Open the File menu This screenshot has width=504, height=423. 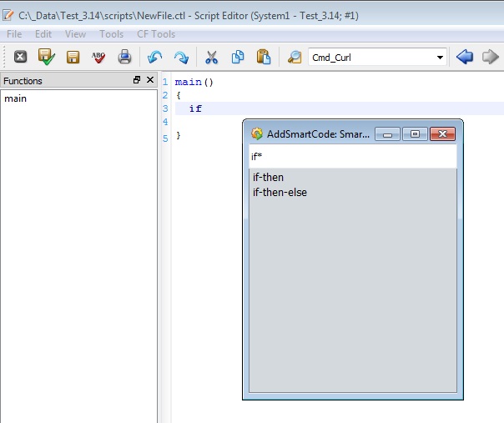point(14,34)
